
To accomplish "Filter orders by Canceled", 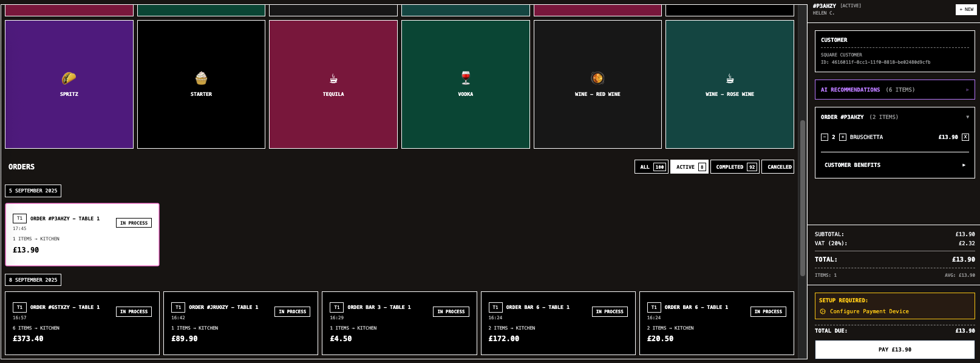I will click(x=779, y=167).
